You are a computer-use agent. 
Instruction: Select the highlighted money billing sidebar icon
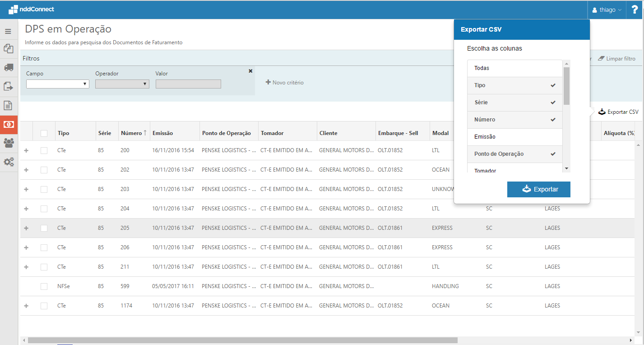[x=9, y=124]
